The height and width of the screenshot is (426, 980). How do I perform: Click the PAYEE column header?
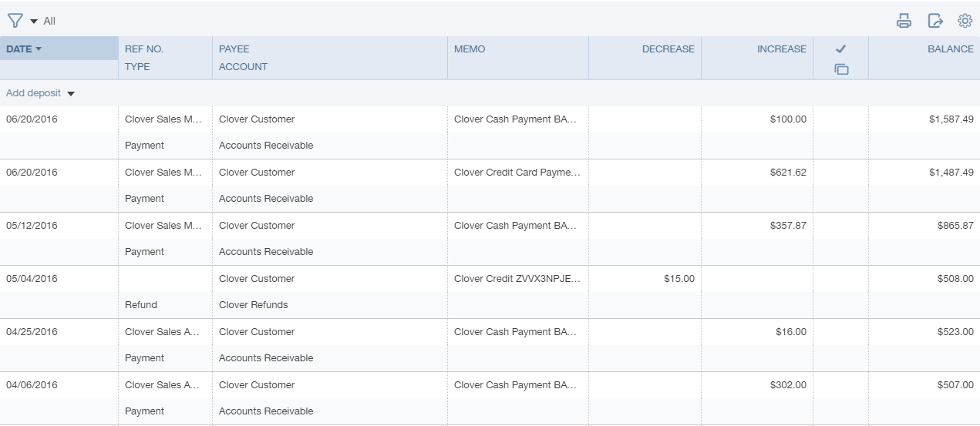pos(234,49)
